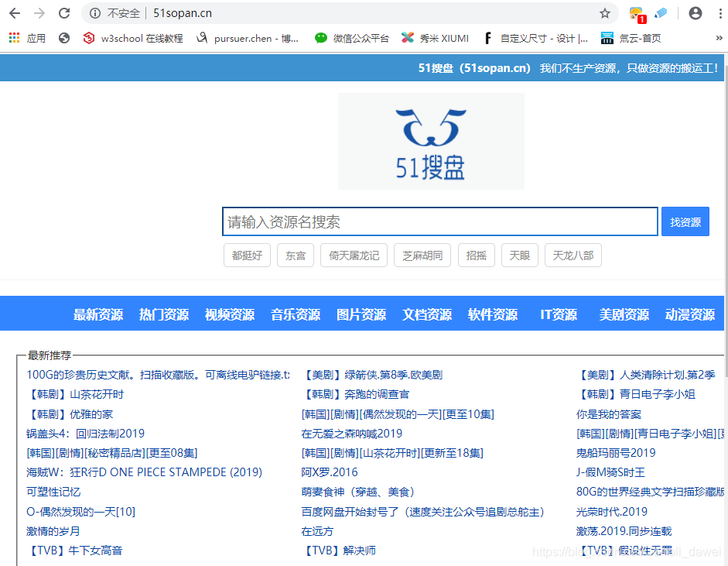Open the 秘密精品店 更至08集 link
The width and height of the screenshot is (728, 566).
(112, 453)
